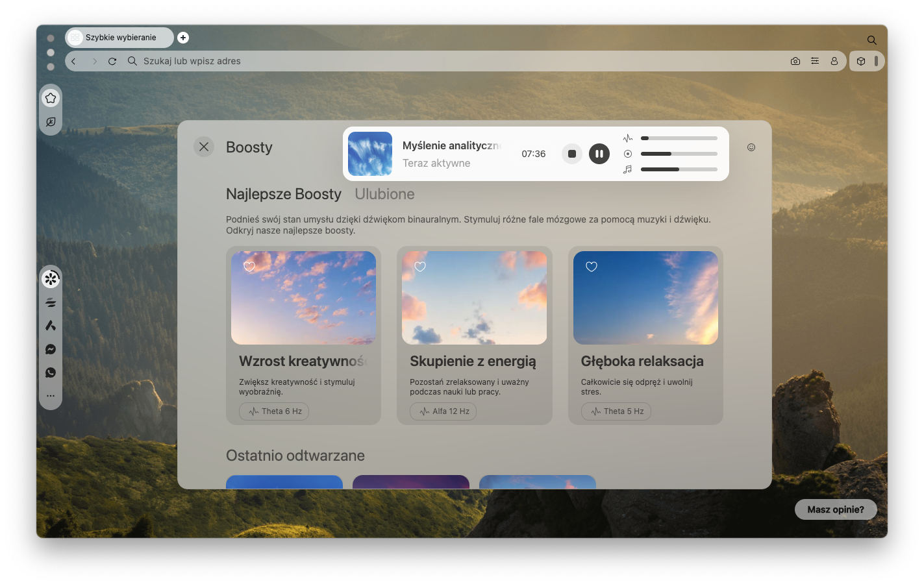Click the search tabs magnifier icon
Screen dimensions: 924x586
pyautogui.click(x=871, y=40)
